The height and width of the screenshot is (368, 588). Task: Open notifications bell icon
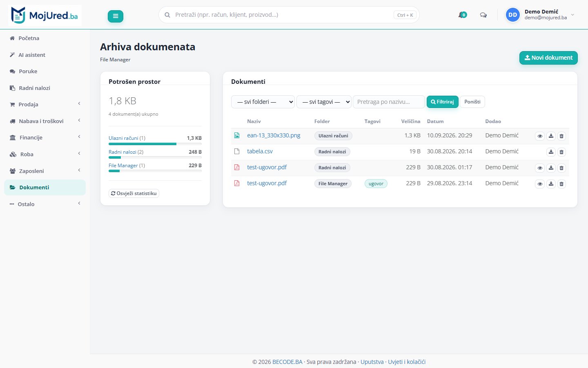[462, 15]
